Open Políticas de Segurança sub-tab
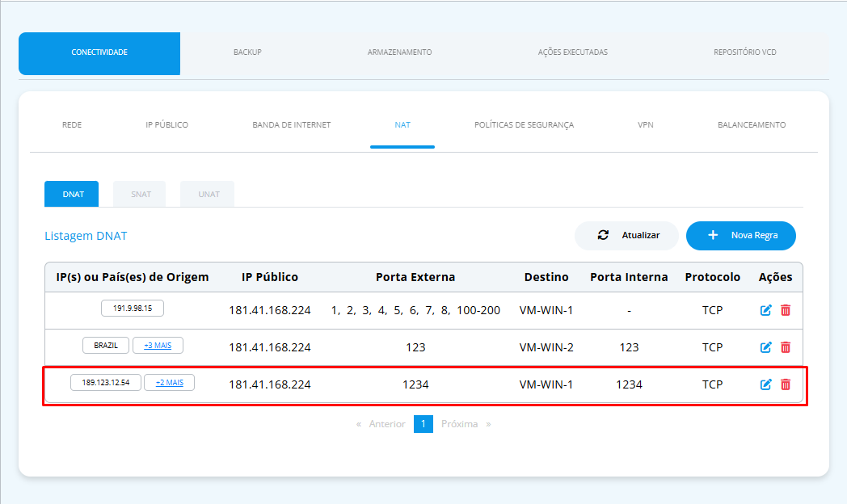This screenshot has width=847, height=504. [524, 124]
